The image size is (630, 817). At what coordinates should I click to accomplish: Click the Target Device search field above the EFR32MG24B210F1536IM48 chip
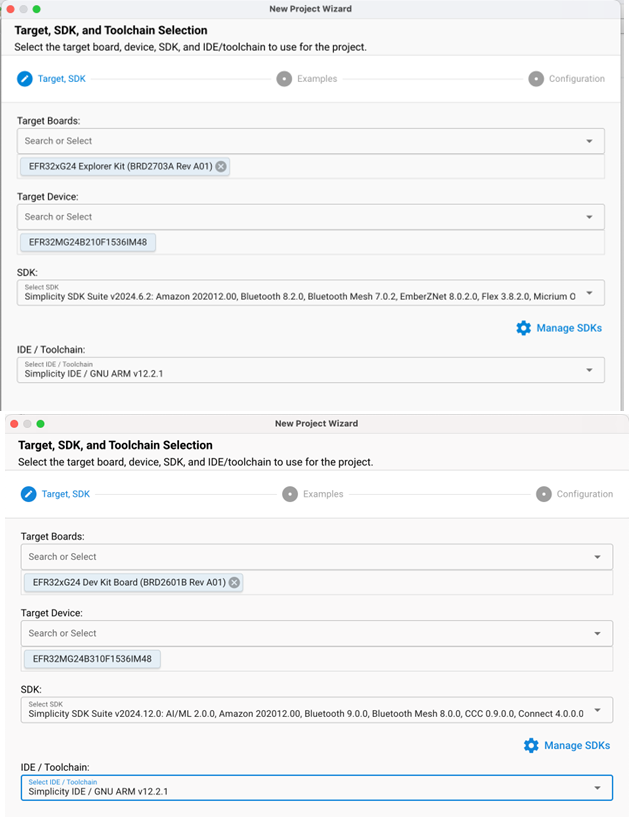(300, 217)
